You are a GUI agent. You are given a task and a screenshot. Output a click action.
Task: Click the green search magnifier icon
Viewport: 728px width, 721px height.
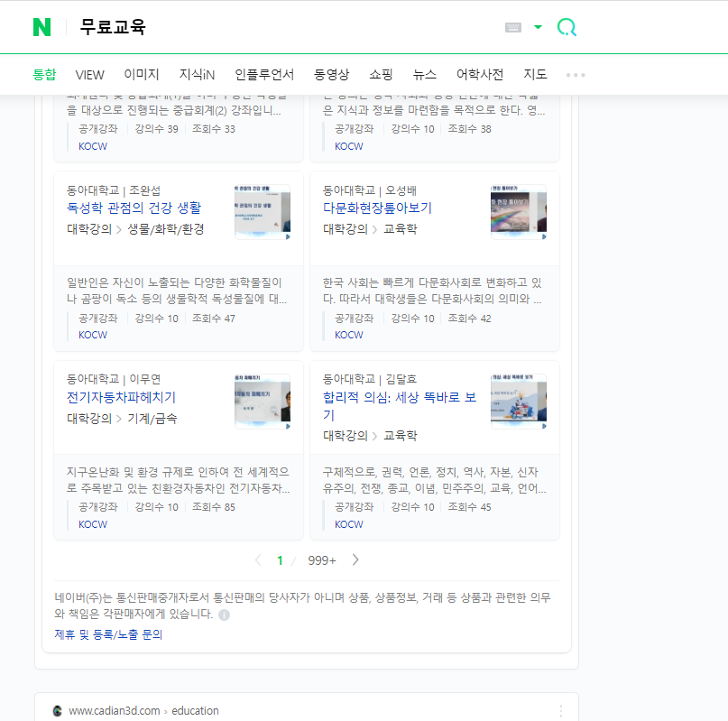567,27
